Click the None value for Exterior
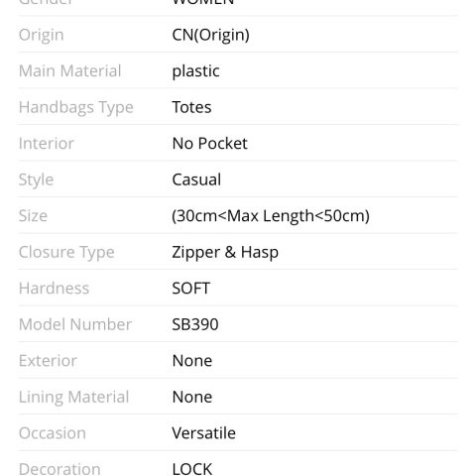The image size is (476, 476). pos(192,361)
